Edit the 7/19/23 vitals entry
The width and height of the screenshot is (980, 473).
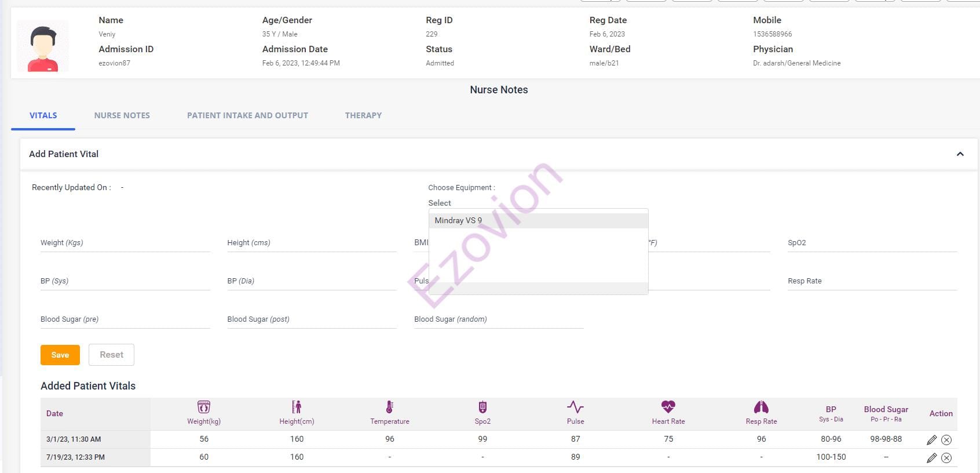[x=931, y=458]
